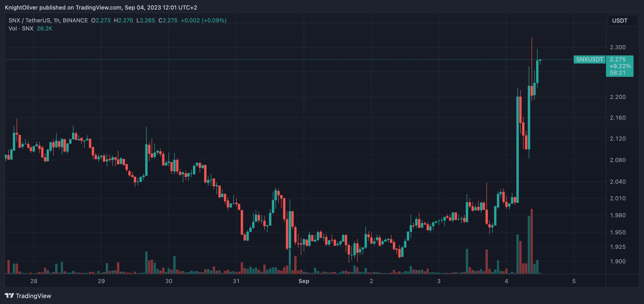Click the 1.950 price axis label

(x=618, y=232)
